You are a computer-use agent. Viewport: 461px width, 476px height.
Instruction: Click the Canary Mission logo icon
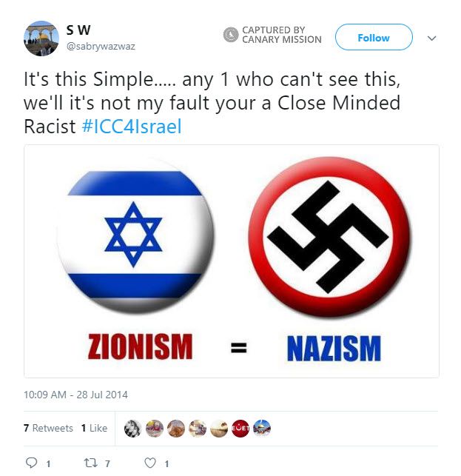(x=231, y=35)
